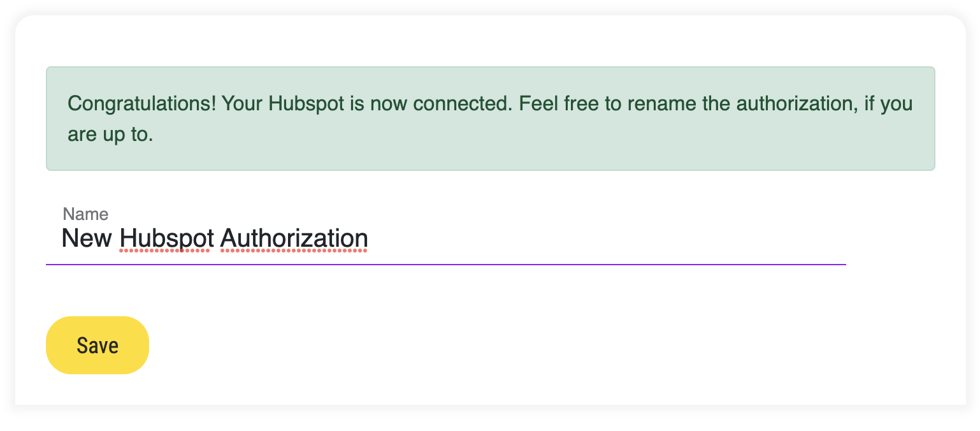Click the red spell-check underline under "Hubspot"
This screenshot has height=431, width=980.
(164, 251)
